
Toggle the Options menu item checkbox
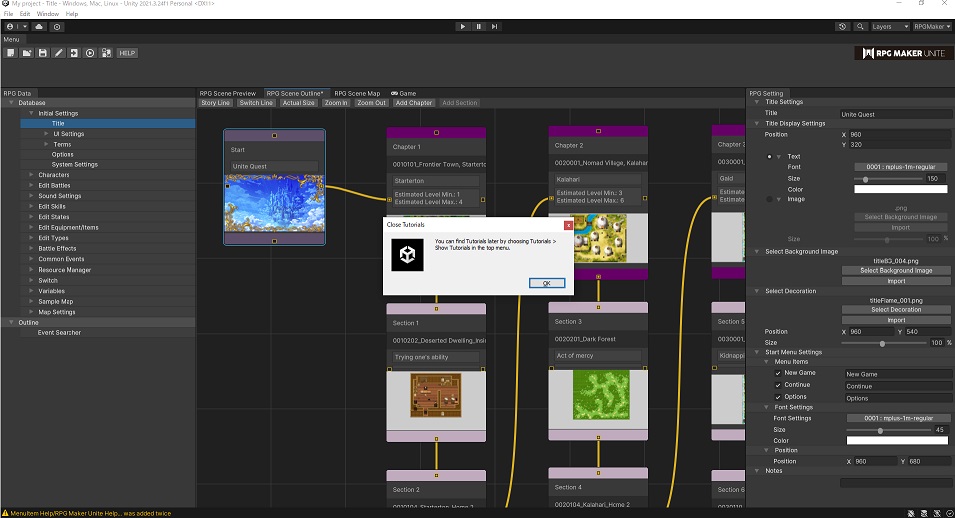[778, 397]
